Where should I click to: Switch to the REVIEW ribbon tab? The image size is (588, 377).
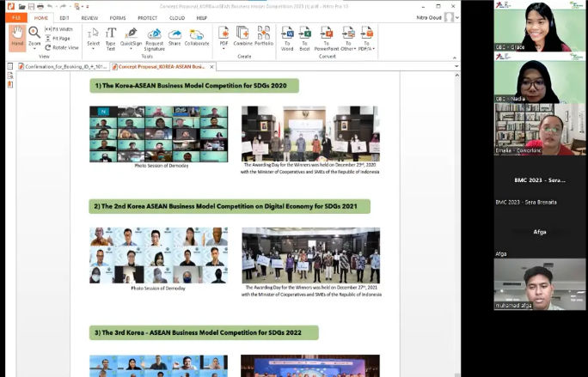pyautogui.click(x=89, y=17)
